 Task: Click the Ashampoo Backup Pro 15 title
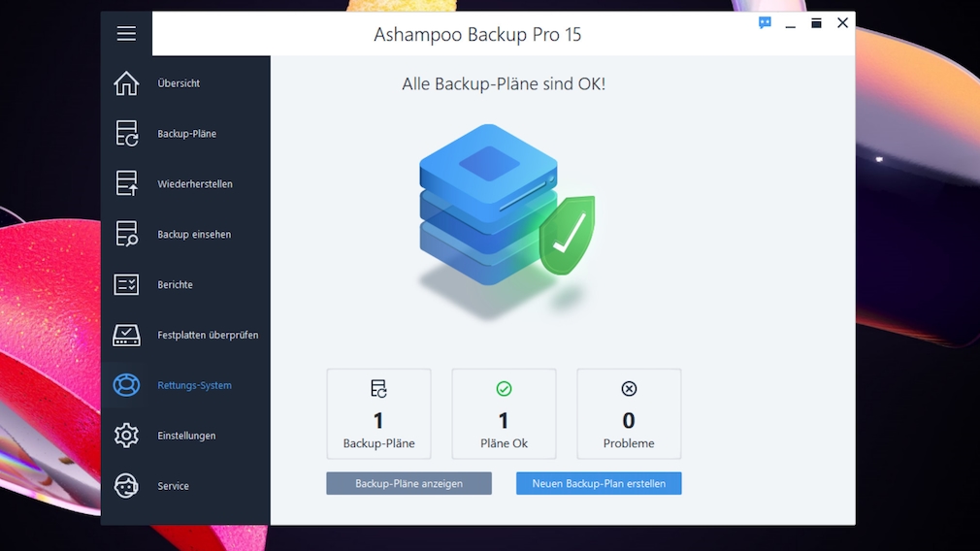477,34
